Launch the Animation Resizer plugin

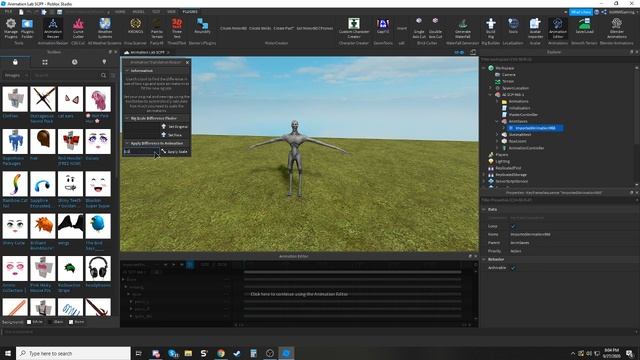53,28
